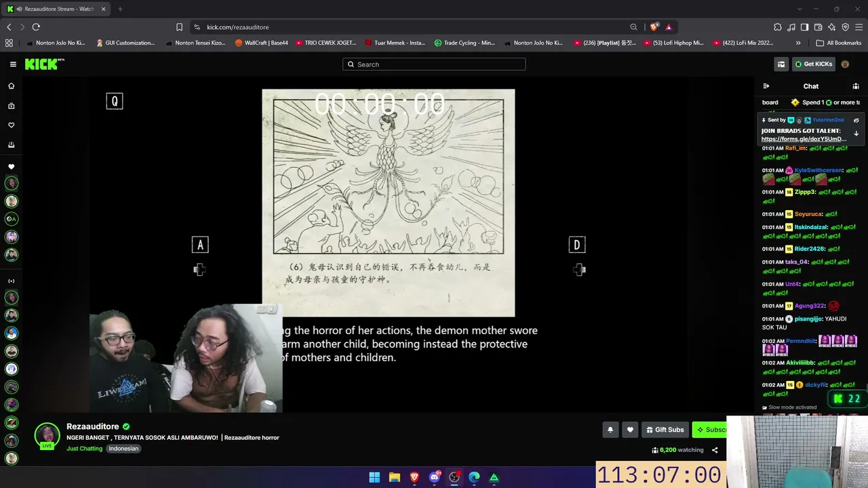This screenshot has width=868, height=488.
Task: Open the Just Chatting category link
Action: point(84,449)
